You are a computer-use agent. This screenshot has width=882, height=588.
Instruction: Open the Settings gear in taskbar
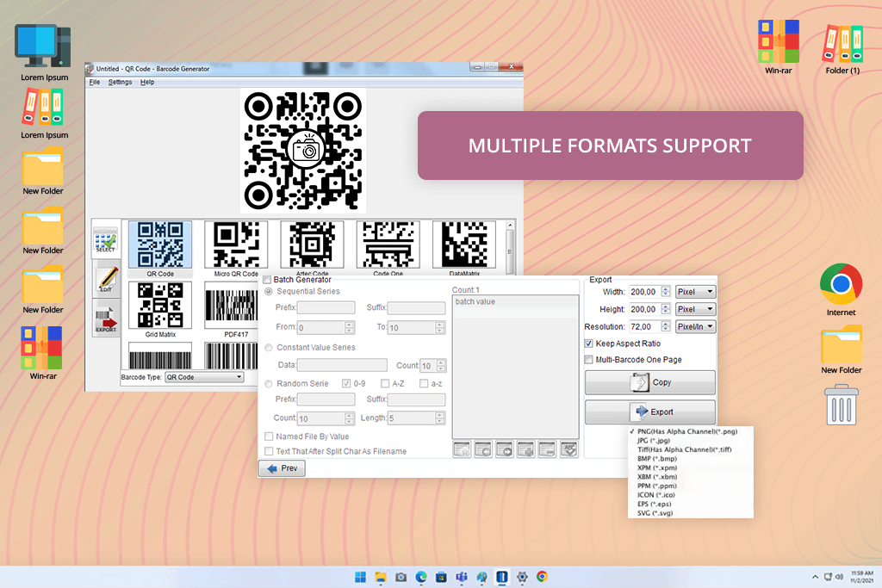click(522, 577)
